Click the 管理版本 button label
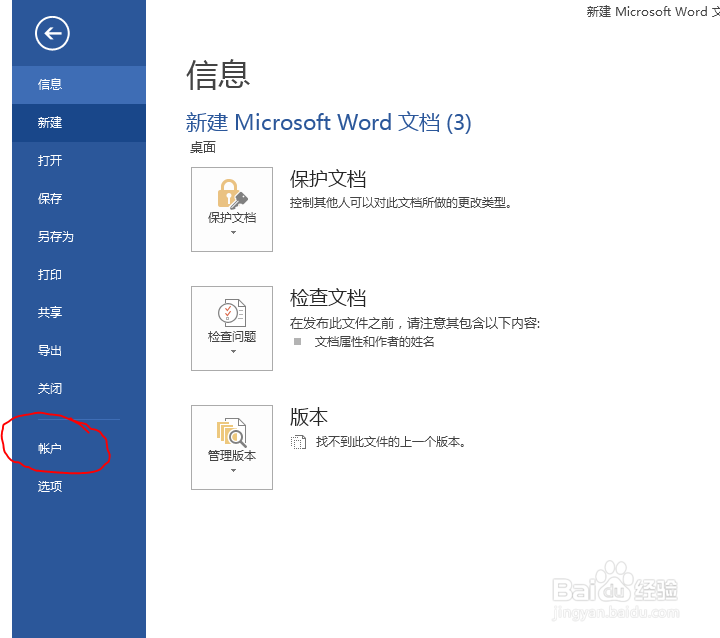720x638 pixels. pyautogui.click(x=232, y=456)
